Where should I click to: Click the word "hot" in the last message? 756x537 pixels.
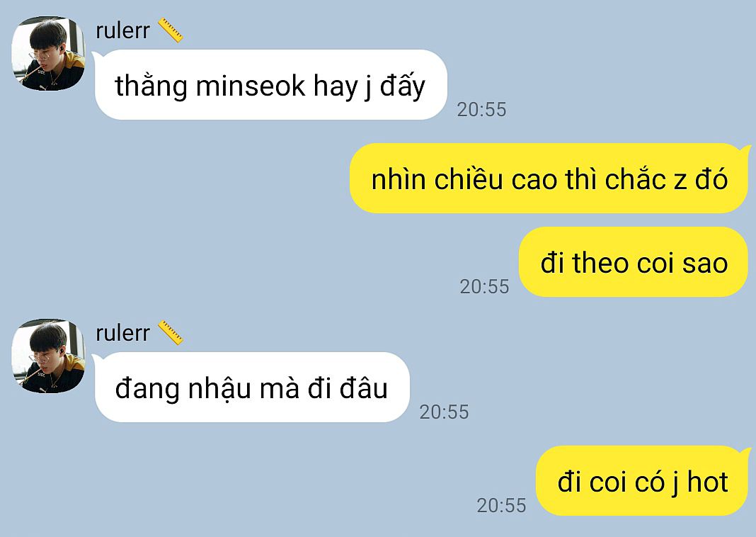pos(707,482)
